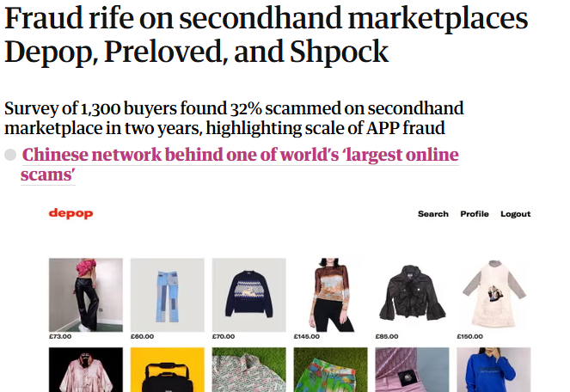Select the £60.00 patchwork jeans thumbnail
The image size is (570, 392).
pos(167,295)
